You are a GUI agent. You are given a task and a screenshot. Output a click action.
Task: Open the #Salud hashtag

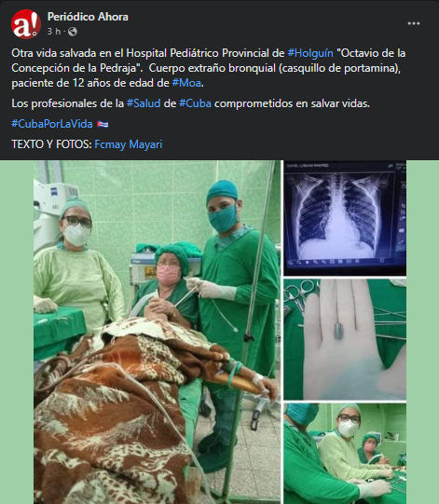[144, 103]
